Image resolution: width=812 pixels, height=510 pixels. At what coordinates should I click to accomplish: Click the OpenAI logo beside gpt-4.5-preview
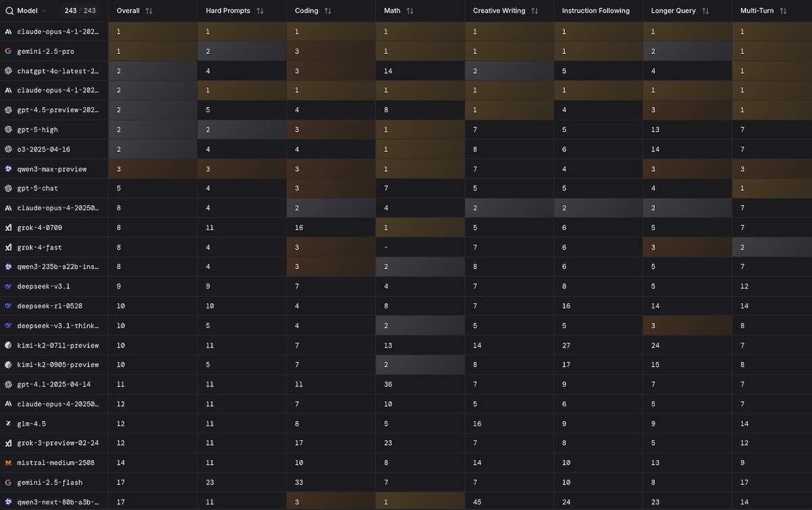[x=8, y=110]
